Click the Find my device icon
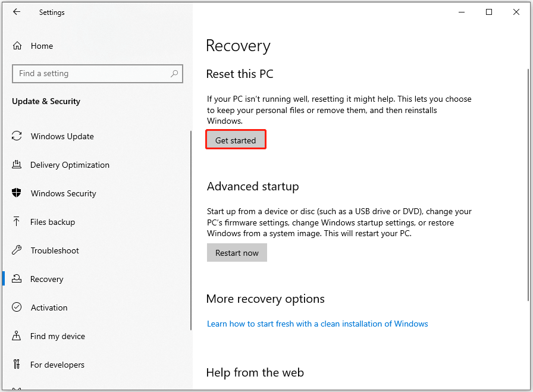Image resolution: width=533 pixels, height=392 pixels. click(x=17, y=336)
